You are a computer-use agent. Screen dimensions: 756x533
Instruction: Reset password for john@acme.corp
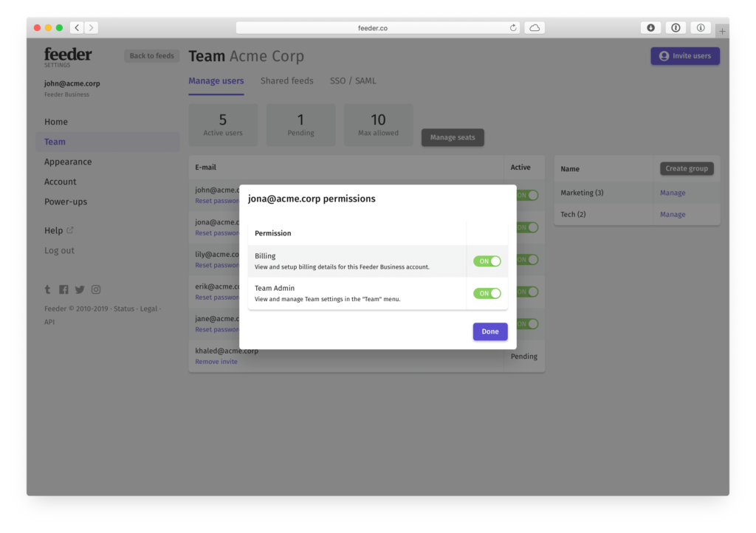click(217, 201)
